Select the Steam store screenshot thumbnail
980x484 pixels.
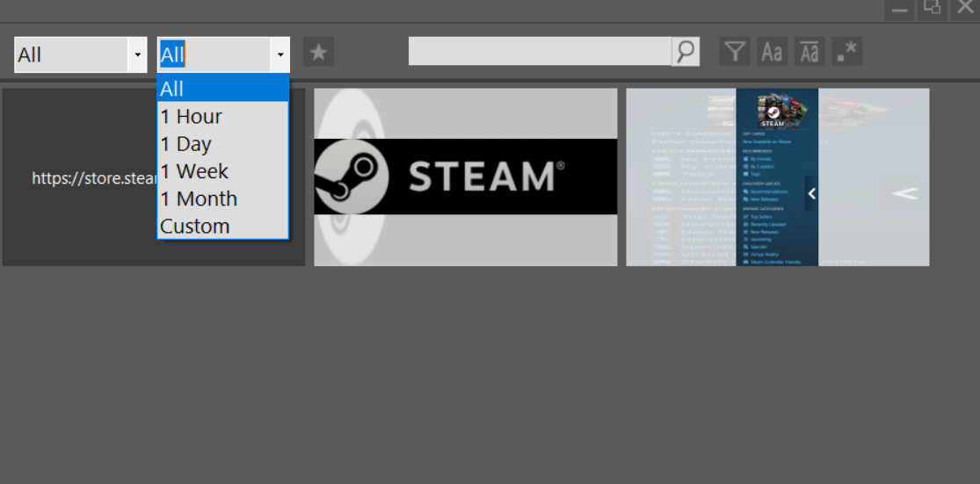pyautogui.click(x=777, y=177)
